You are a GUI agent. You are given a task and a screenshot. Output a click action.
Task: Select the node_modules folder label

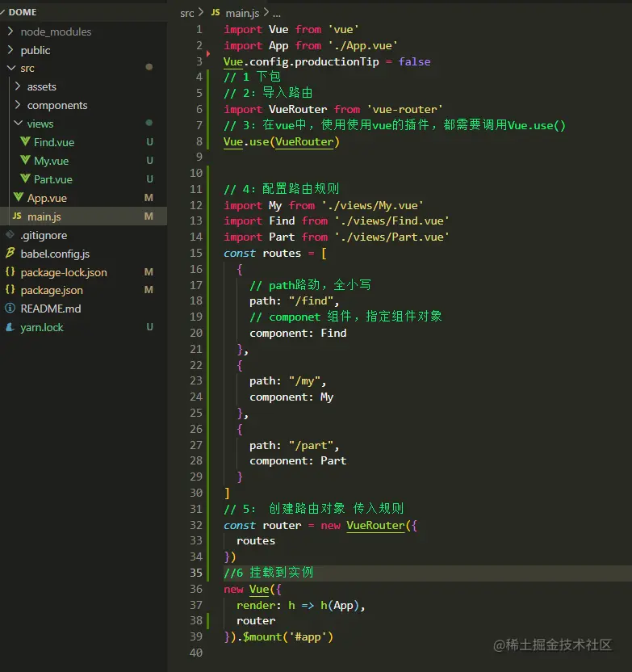tap(56, 31)
